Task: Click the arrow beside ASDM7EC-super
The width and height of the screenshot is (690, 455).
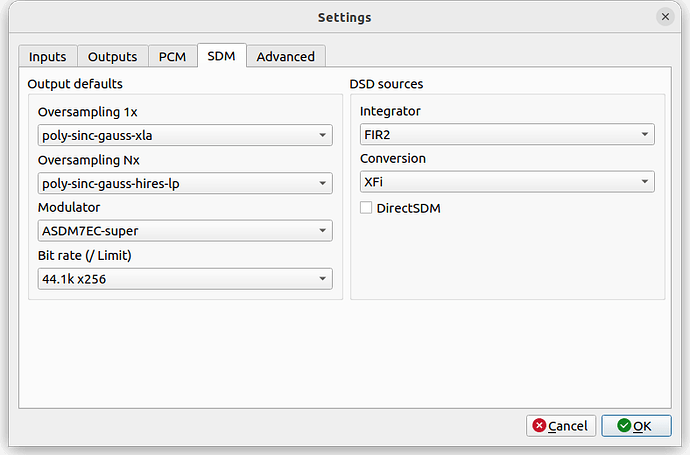Action: click(322, 231)
